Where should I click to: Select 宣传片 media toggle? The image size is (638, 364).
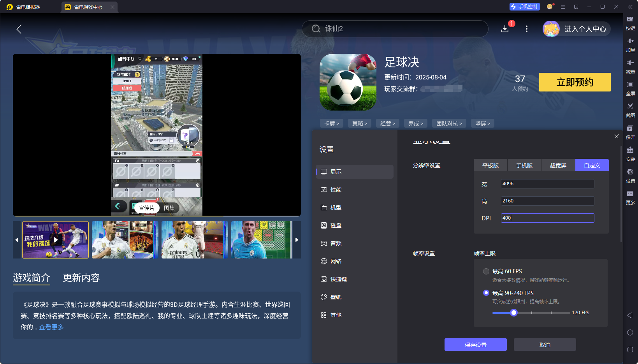(147, 208)
